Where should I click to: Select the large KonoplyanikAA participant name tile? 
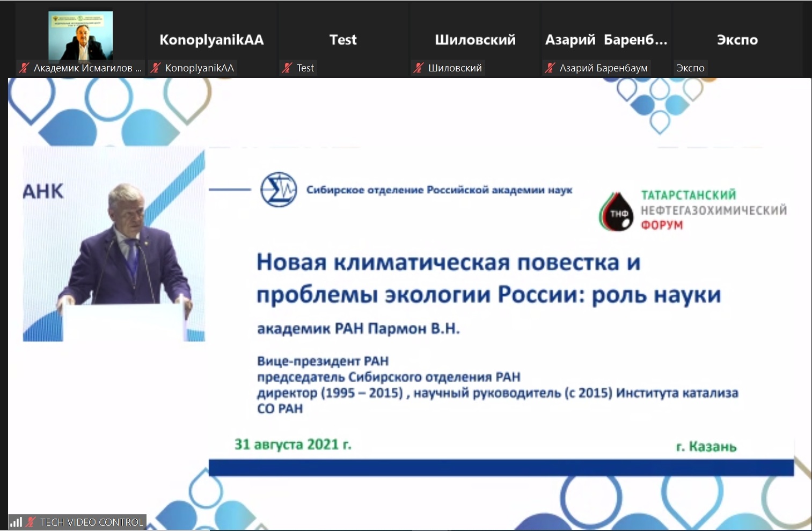point(211,40)
